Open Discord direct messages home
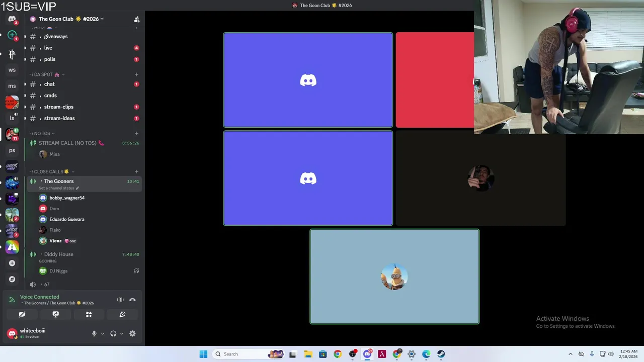The image size is (644, 362). [12, 19]
